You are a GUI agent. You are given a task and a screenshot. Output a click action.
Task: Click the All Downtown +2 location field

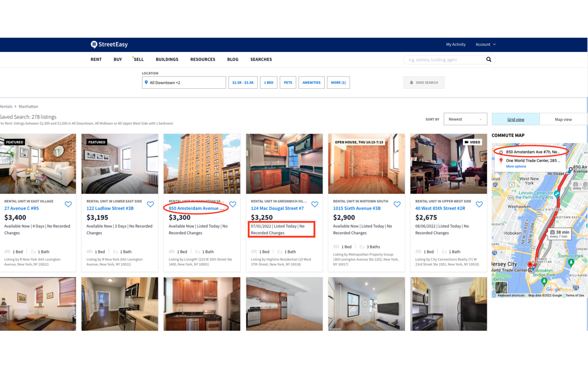click(x=184, y=82)
